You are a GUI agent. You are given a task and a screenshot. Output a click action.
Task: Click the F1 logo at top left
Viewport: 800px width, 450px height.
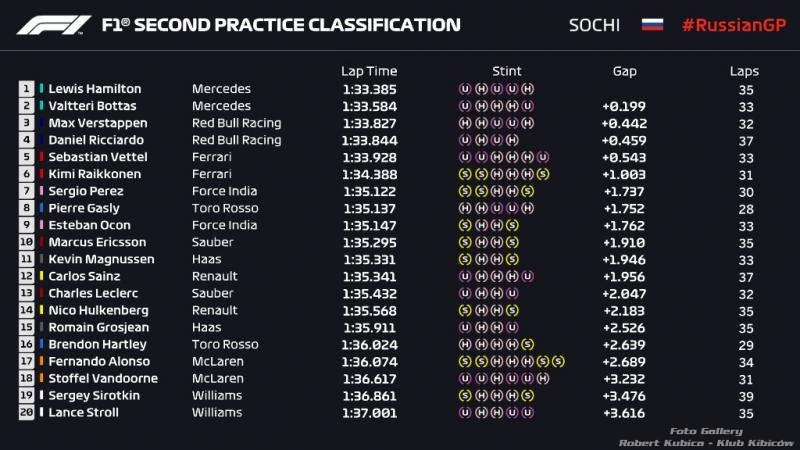[54, 25]
